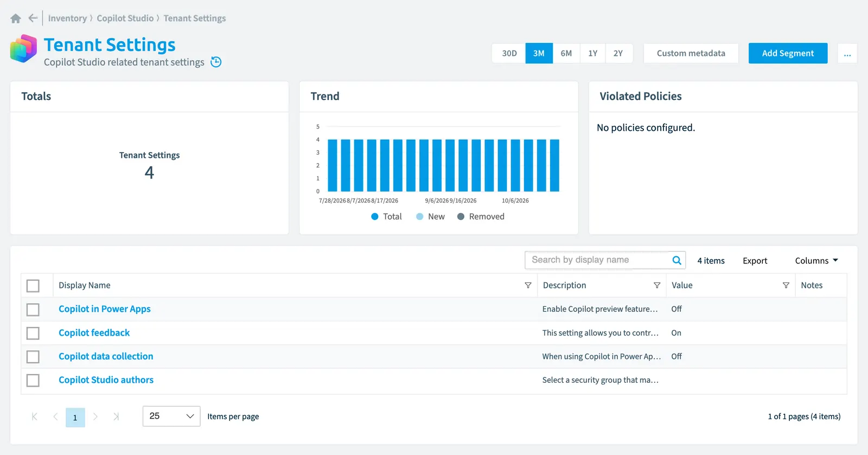The height and width of the screenshot is (455, 868).
Task: Check the Copilot in Power Apps row
Action: [x=33, y=309]
